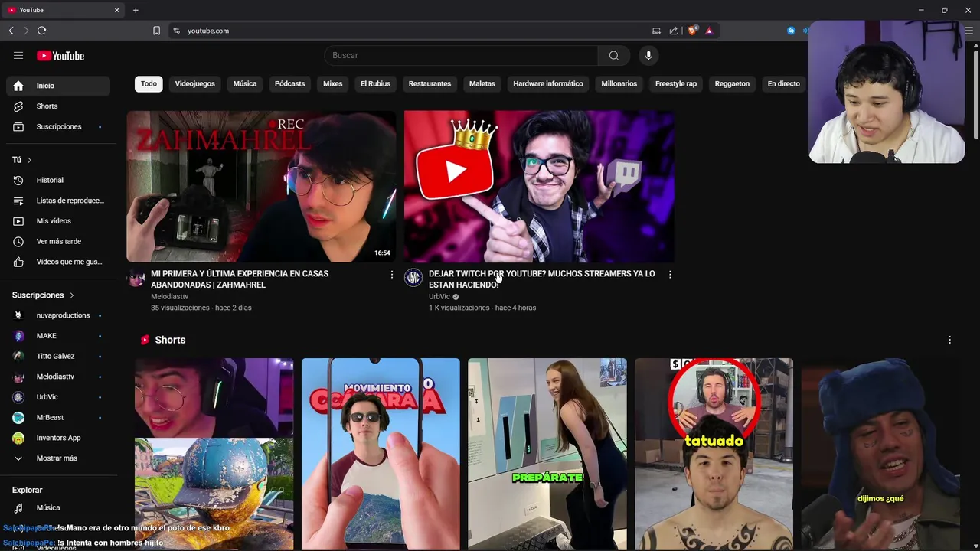Viewport: 980px width, 551px height.
Task: Select the Todo filter chip
Action: point(149,83)
